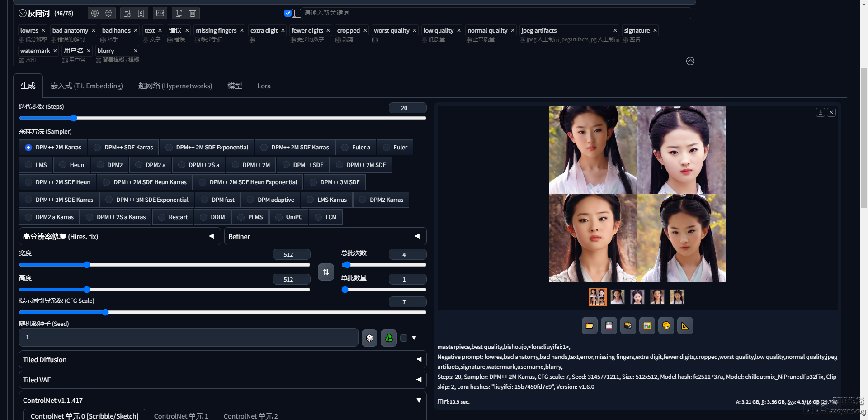Select the LCM sampler
Image resolution: width=868 pixels, height=420 pixels.
click(325, 217)
